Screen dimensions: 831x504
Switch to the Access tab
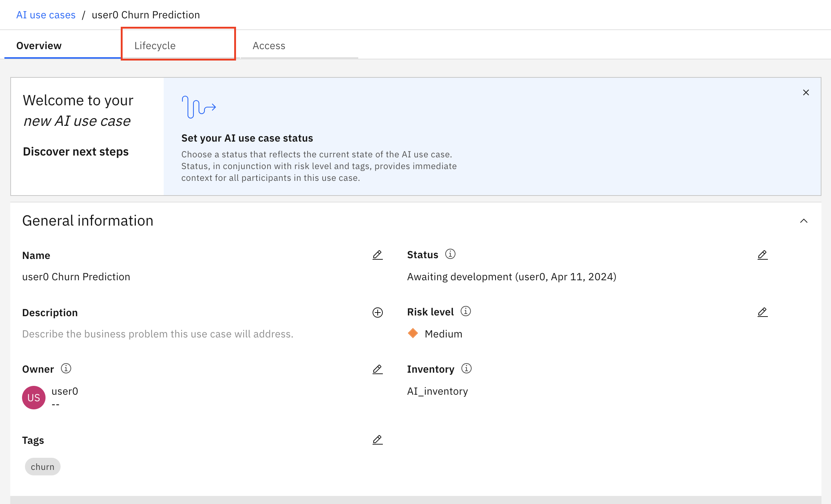(268, 45)
